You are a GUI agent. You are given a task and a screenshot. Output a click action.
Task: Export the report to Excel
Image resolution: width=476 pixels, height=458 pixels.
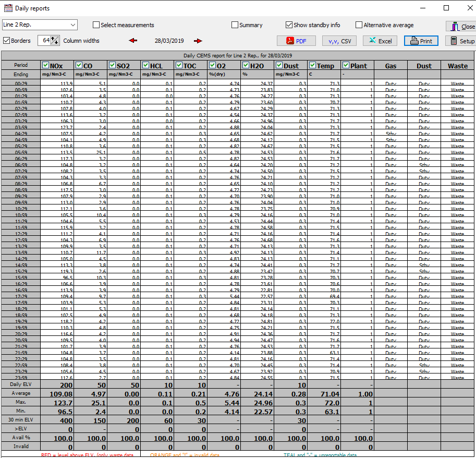point(380,41)
